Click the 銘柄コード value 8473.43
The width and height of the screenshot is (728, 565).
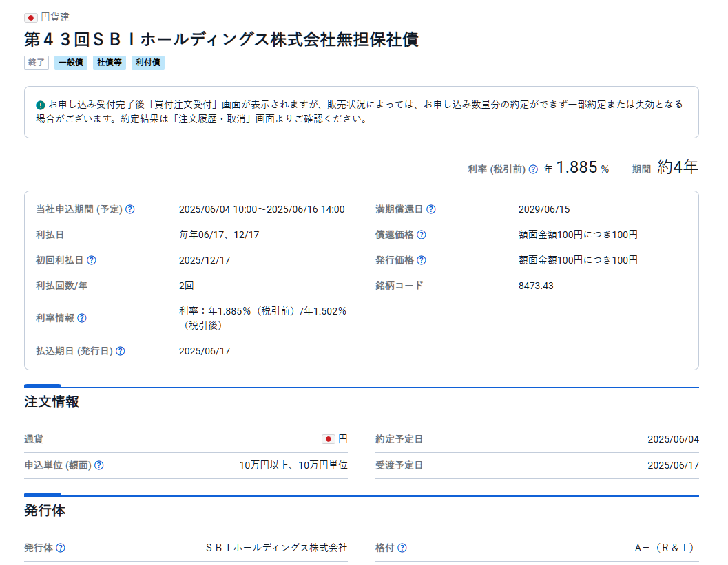point(536,286)
